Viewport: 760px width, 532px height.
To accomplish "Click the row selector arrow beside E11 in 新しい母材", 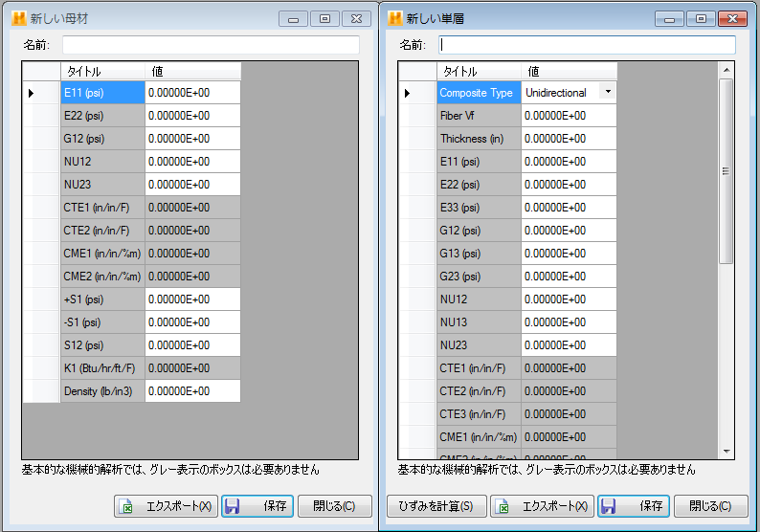I will (31, 93).
